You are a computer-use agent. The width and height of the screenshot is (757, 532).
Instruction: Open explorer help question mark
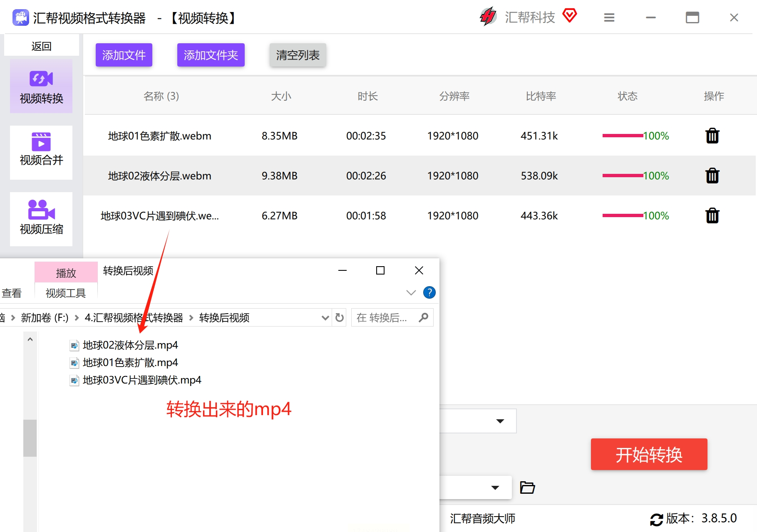point(429,292)
